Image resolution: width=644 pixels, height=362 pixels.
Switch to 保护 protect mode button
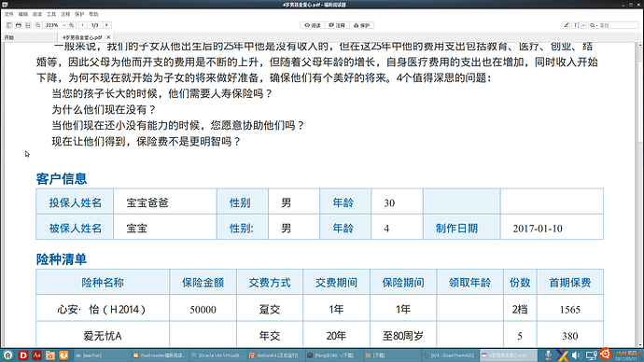click(x=361, y=25)
